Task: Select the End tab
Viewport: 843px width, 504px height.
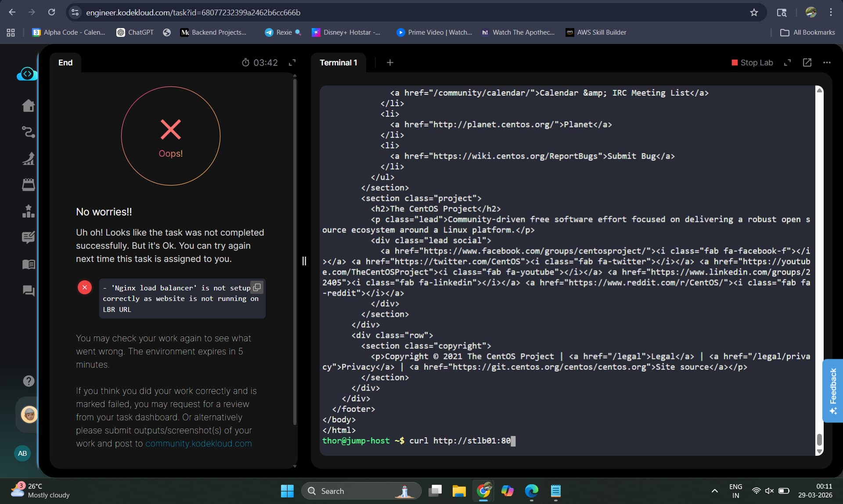Action: pos(65,63)
